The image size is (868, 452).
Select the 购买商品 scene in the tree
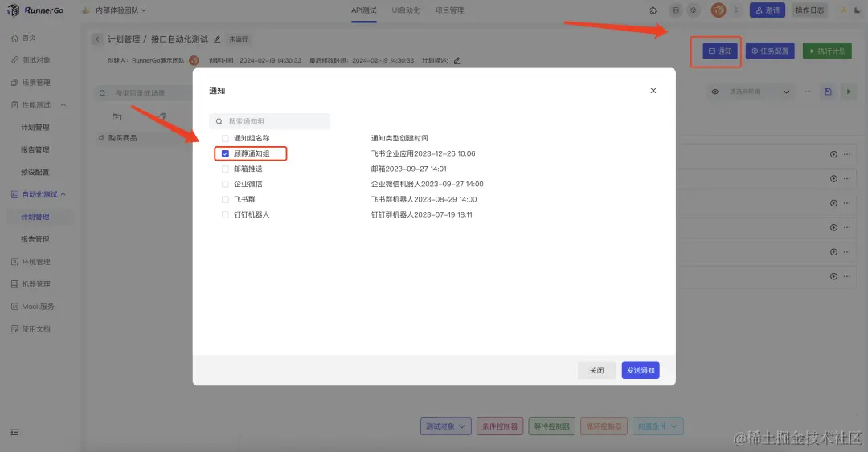pos(122,138)
